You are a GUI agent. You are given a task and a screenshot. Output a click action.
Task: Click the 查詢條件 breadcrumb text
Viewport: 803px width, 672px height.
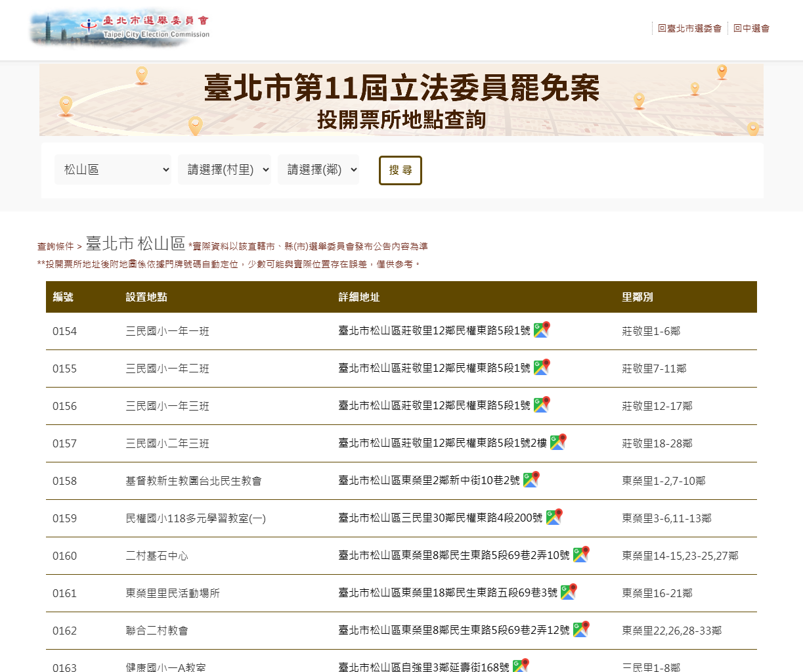click(x=56, y=246)
